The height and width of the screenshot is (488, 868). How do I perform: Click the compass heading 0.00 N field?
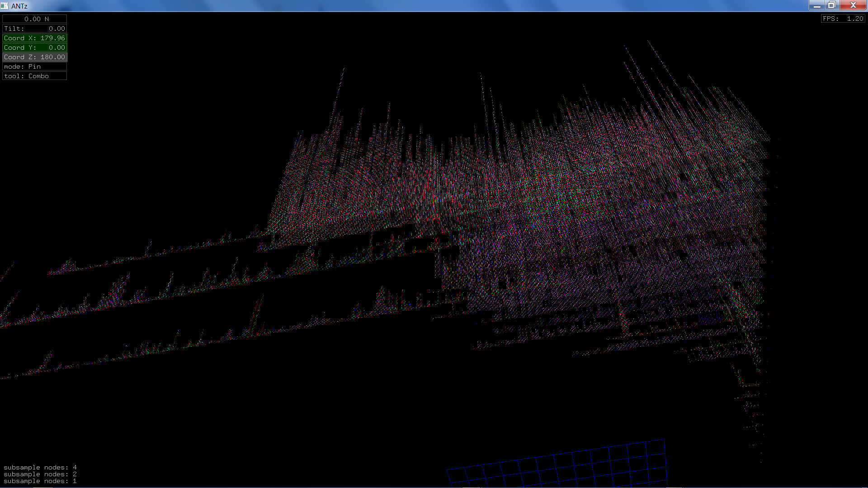tap(35, 19)
